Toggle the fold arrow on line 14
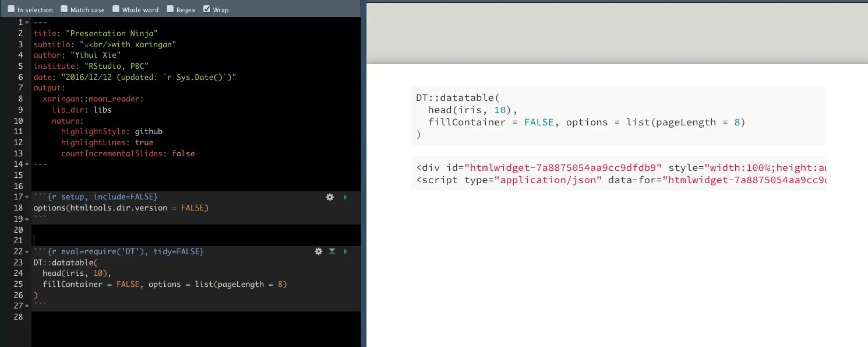Viewport: 868px width, 347px height. point(27,164)
